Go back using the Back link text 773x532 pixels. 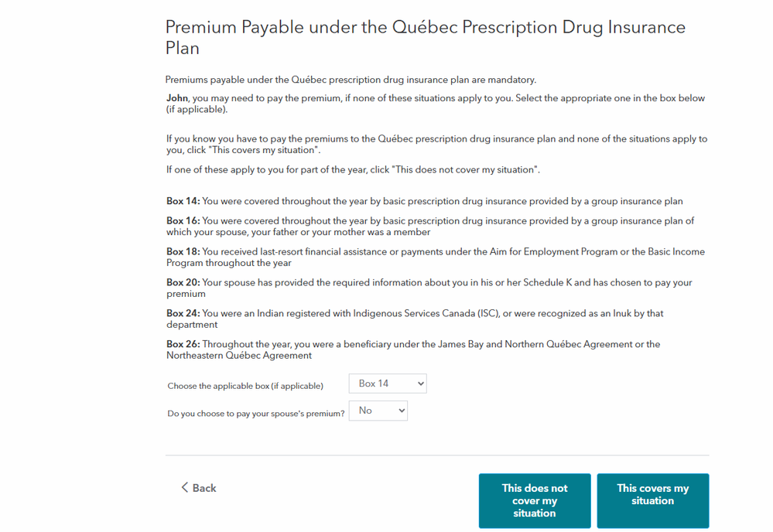pos(204,488)
